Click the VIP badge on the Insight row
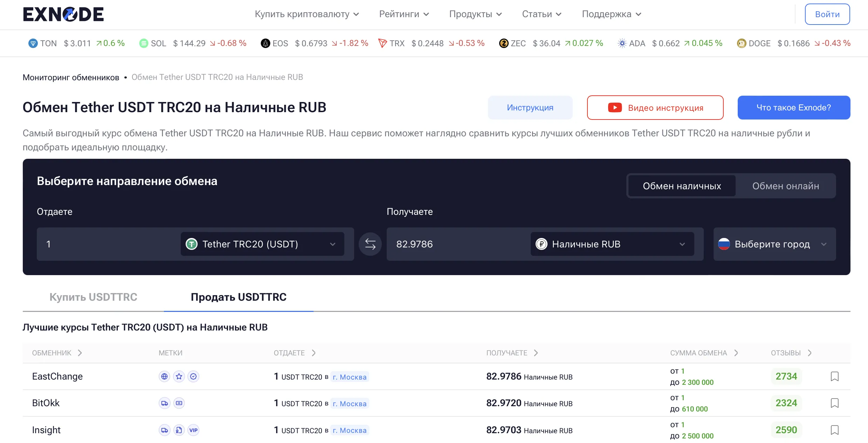868x443 pixels. point(193,430)
